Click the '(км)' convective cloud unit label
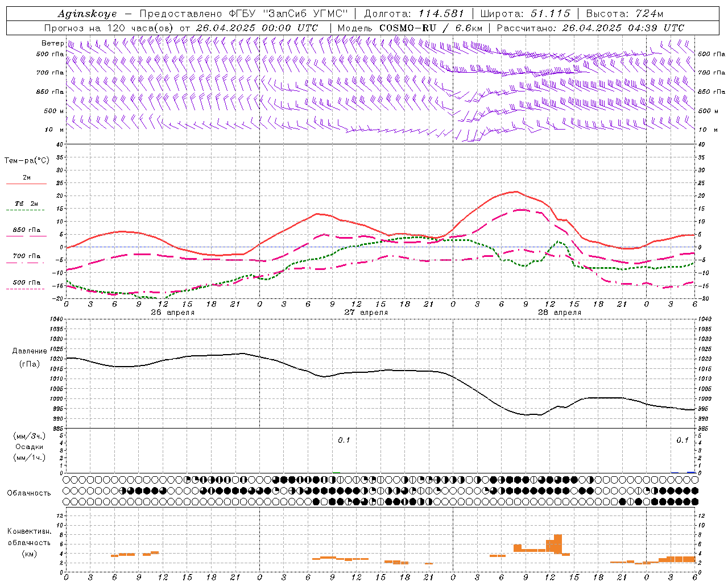The height and width of the screenshot is (582, 728). click(x=29, y=554)
